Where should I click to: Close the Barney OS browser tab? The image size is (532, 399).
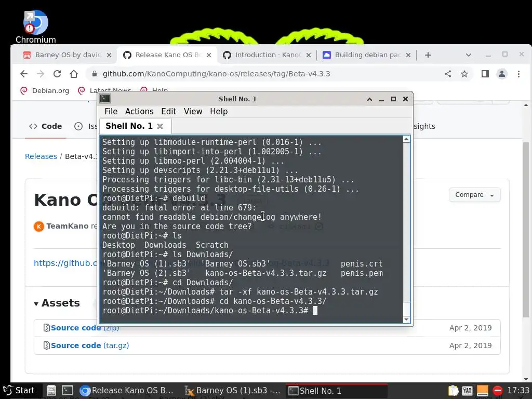(109, 55)
